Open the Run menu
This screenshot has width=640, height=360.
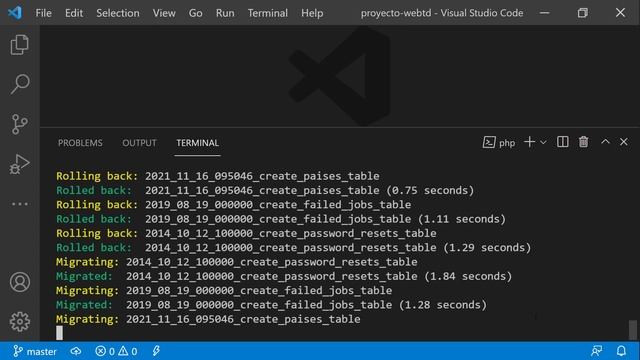(225, 13)
